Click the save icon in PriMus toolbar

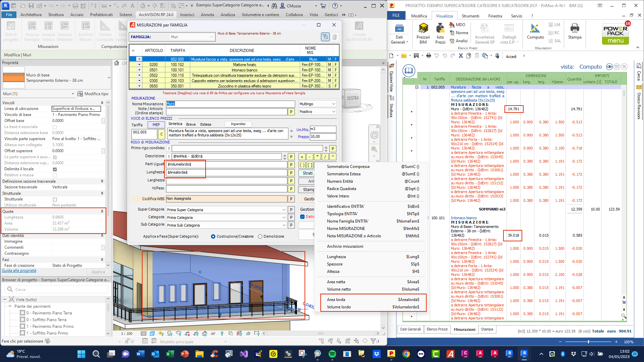click(x=416, y=56)
